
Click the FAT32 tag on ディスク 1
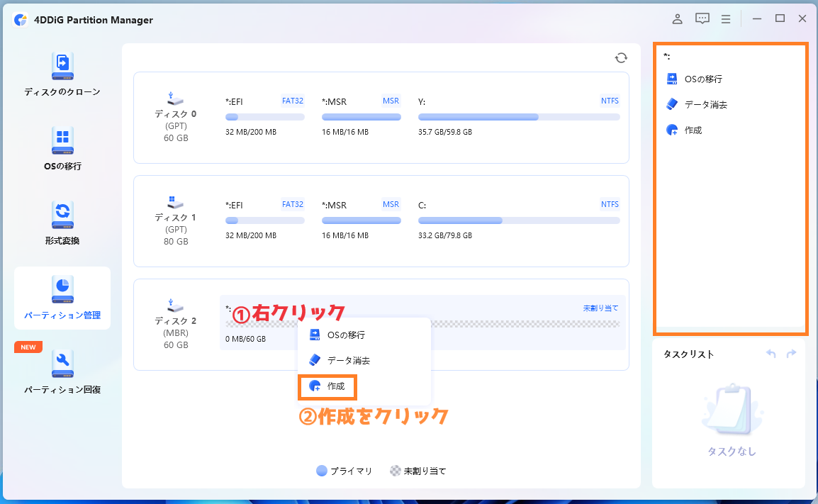293,204
